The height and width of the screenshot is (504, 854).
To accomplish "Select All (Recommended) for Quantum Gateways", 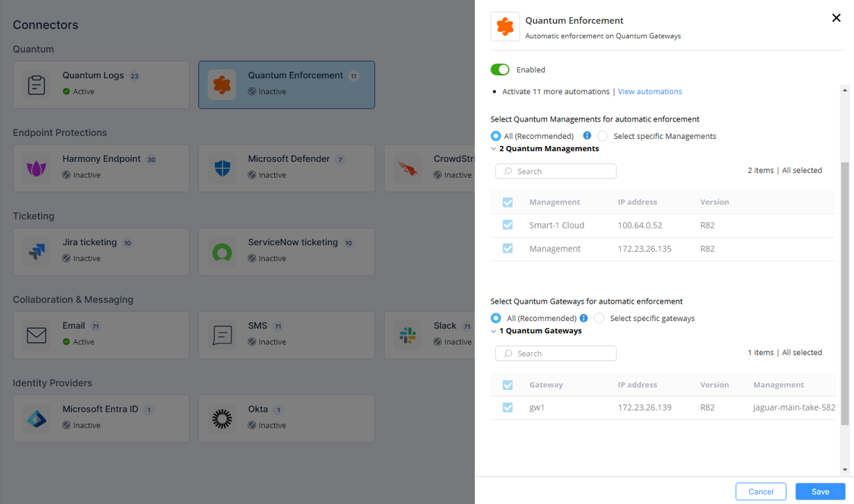I will pos(496,318).
